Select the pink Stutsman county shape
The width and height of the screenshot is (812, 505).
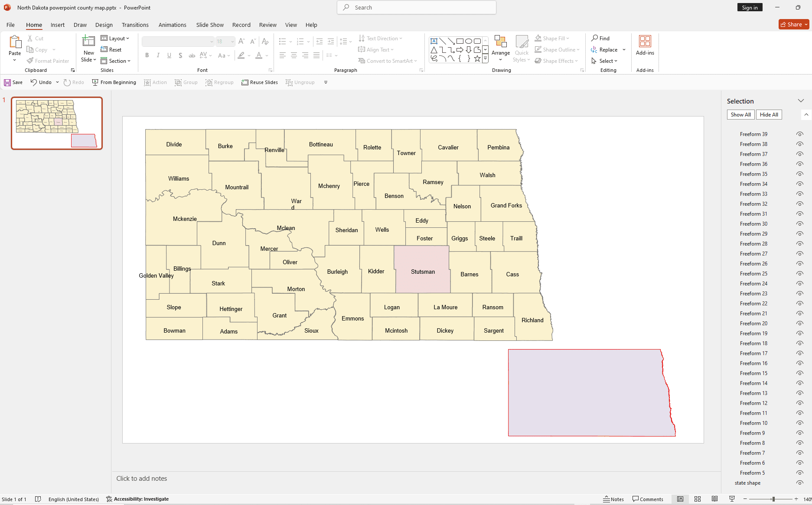point(422,269)
